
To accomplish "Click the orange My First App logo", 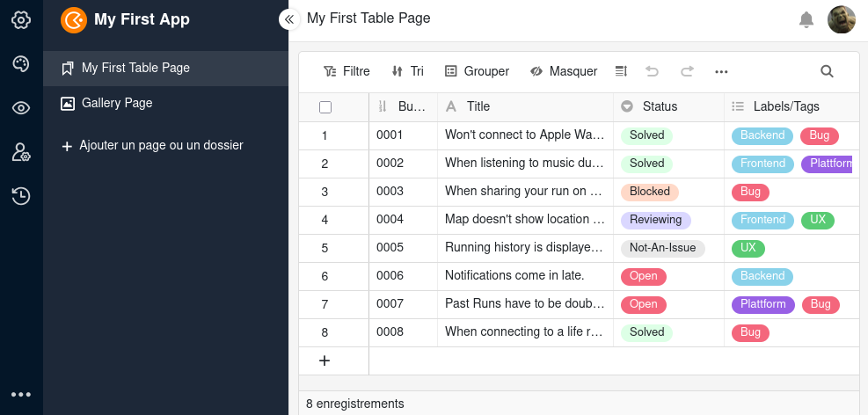I will tap(74, 20).
